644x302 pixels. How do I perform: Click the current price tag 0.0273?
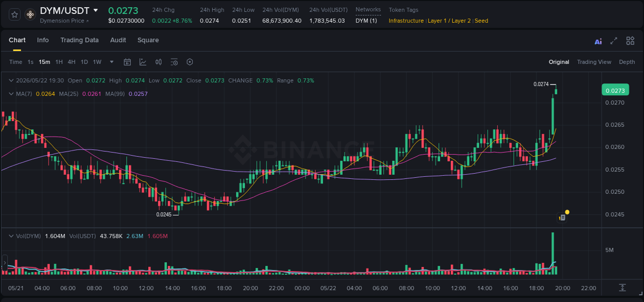[615, 91]
